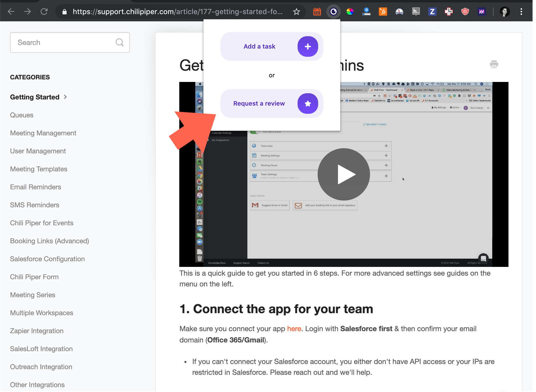The width and height of the screenshot is (536, 392).
Task: Open the Outreach Integration category
Action: click(41, 367)
